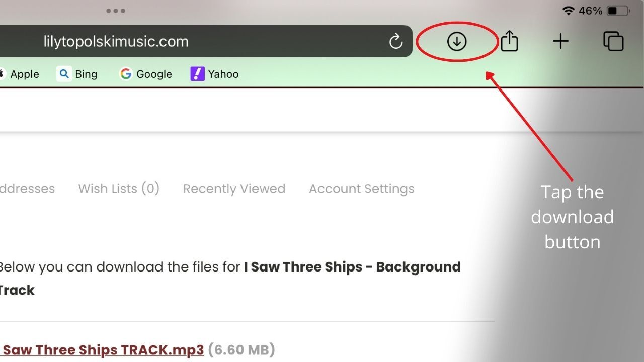This screenshot has height=362, width=644.
Task: Show the tab overview icon
Action: 613,41
